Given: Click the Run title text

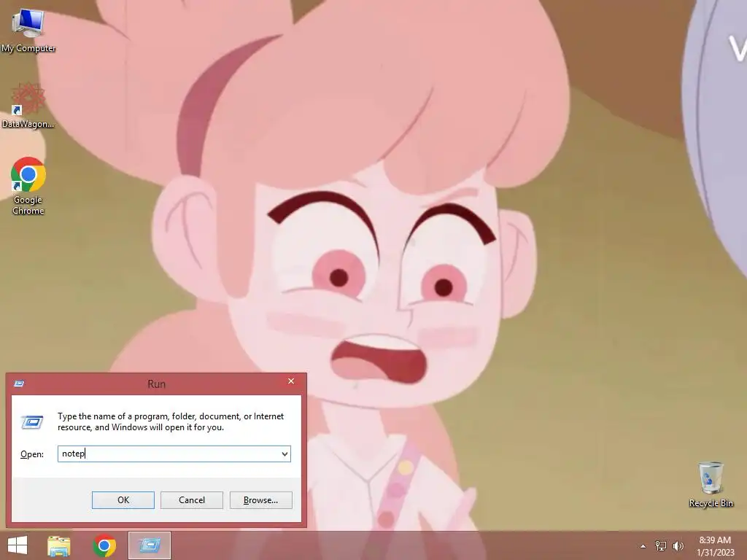Looking at the screenshot, I should click(156, 384).
